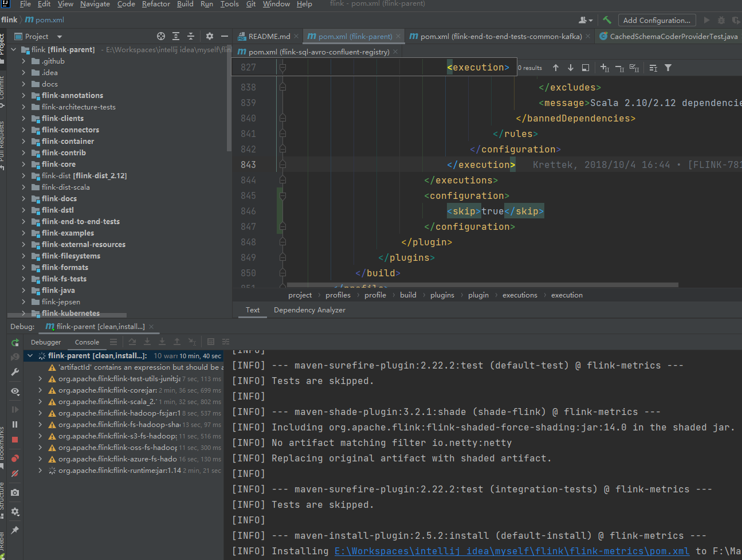Screen dimensions: 742x560
Task: Open search filter funnel icon
Action: pos(668,68)
